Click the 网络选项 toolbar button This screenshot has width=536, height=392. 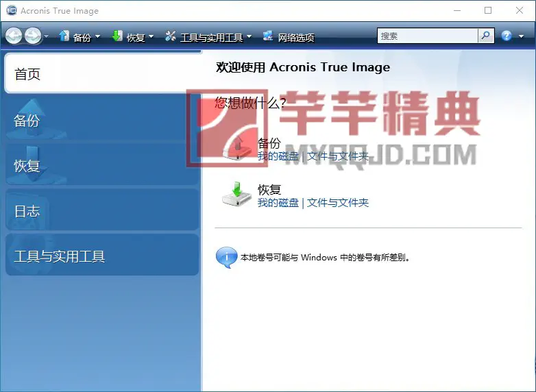(289, 37)
